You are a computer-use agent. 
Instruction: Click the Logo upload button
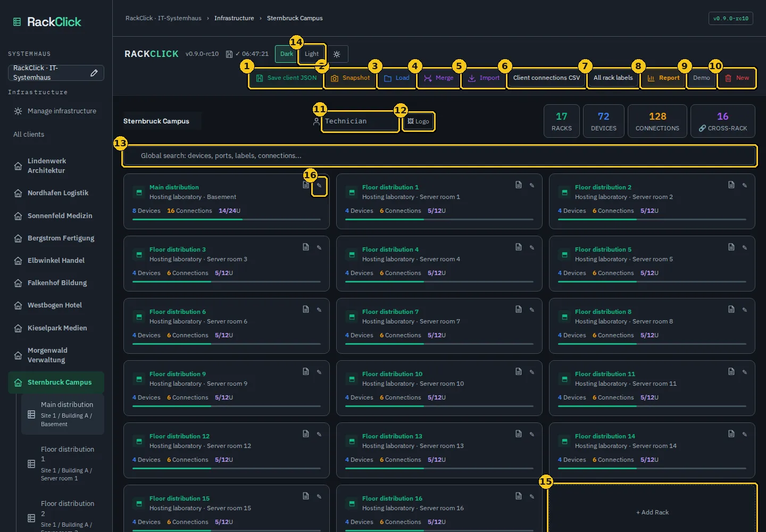[x=419, y=122]
